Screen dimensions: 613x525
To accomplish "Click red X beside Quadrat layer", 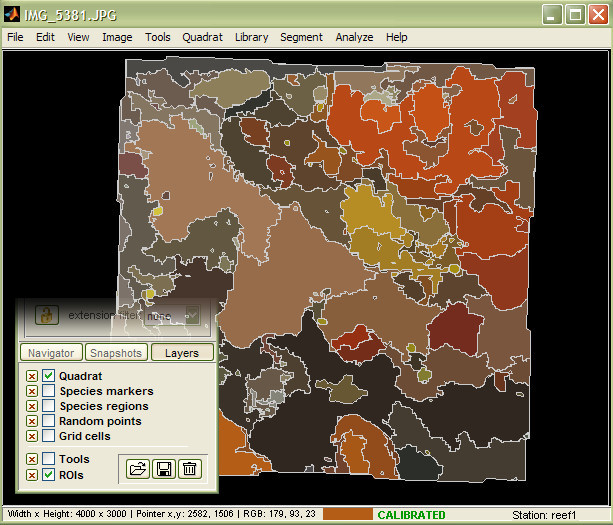I will tap(32, 376).
